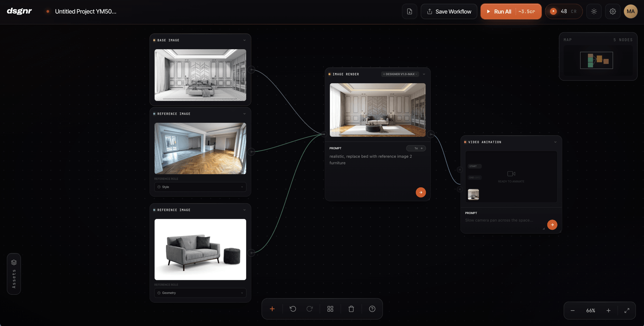Select the Untitled Project title
The width and height of the screenshot is (644, 326).
point(86,11)
